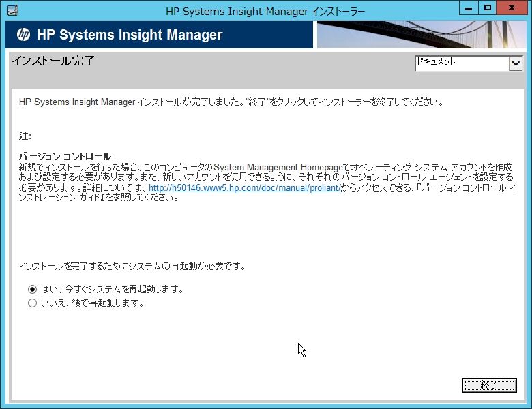The height and width of the screenshot is (409, 532).
Task: Select 'はい、今すぐシステムを再起動します' radio button
Action: pyautogui.click(x=32, y=289)
